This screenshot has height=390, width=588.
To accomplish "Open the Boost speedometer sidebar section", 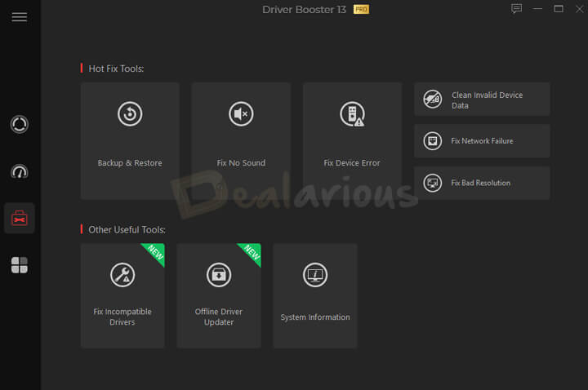I will (x=19, y=171).
